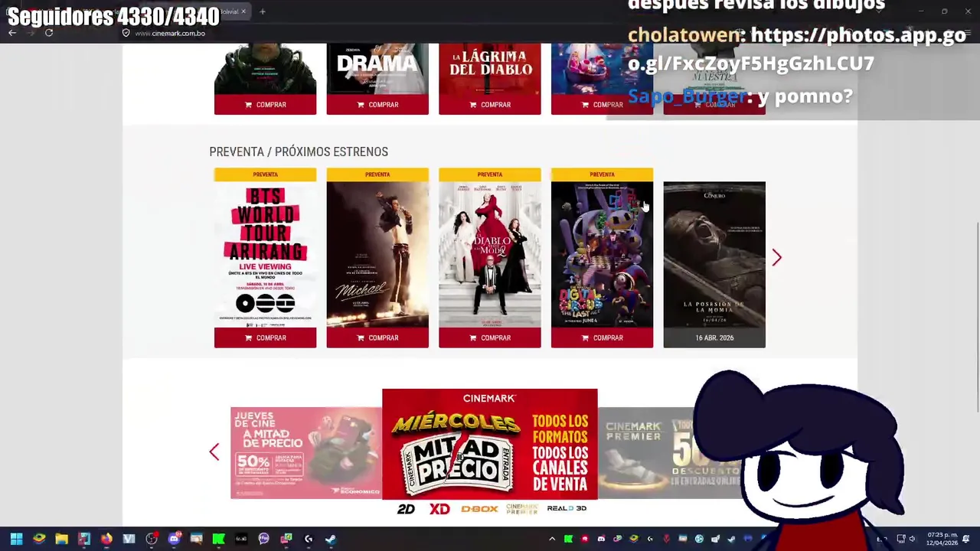Viewport: 980px width, 551px height.
Task: Open BlueStacks from the taskbar
Action: coord(39,539)
